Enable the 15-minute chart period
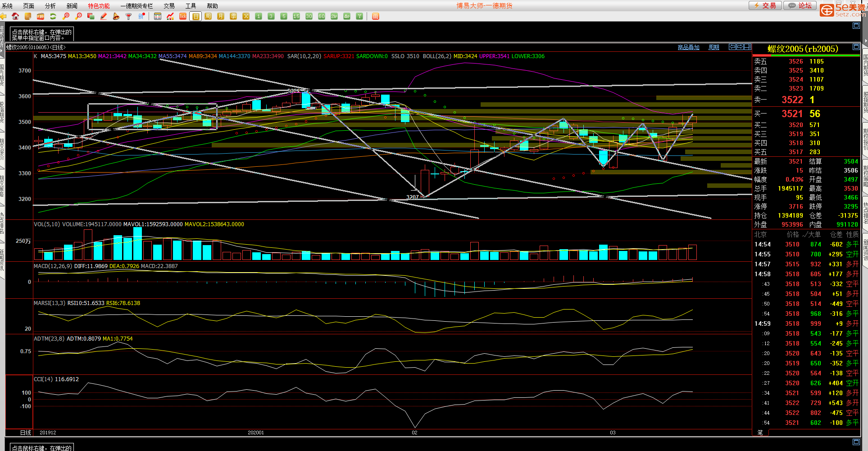 [296, 16]
